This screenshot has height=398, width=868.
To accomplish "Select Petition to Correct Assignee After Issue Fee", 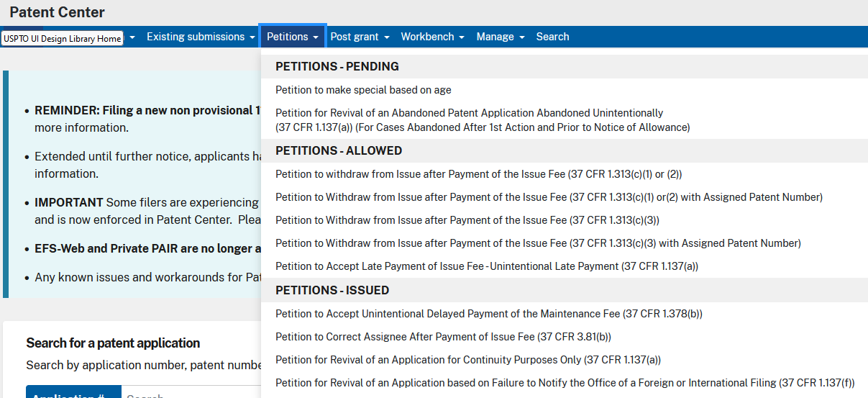I will [443, 337].
